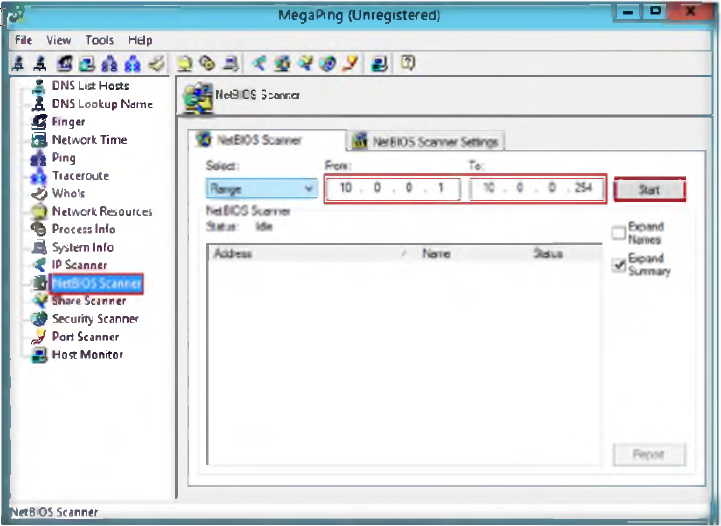
Task: Switch to the NetBIOS Scanner tab
Action: tap(267, 140)
